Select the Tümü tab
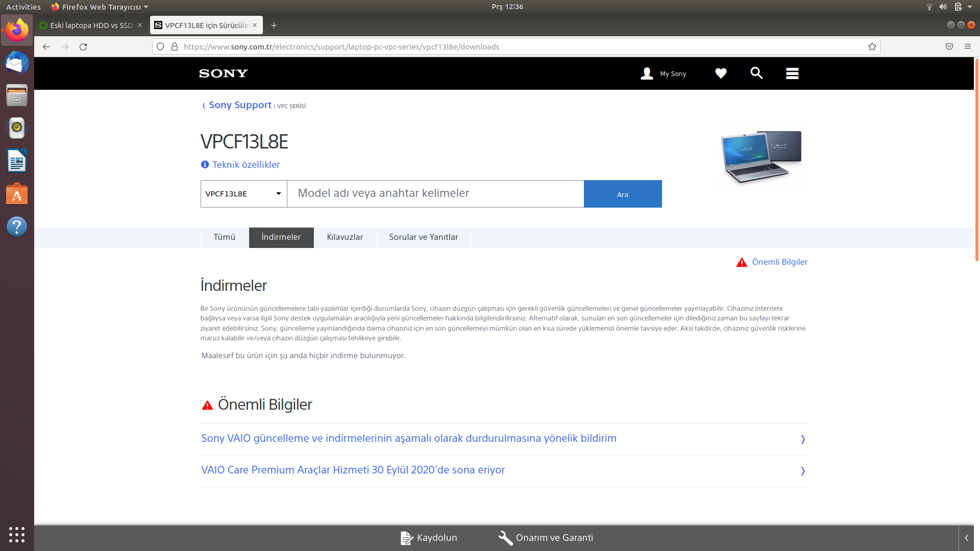 pyautogui.click(x=224, y=237)
